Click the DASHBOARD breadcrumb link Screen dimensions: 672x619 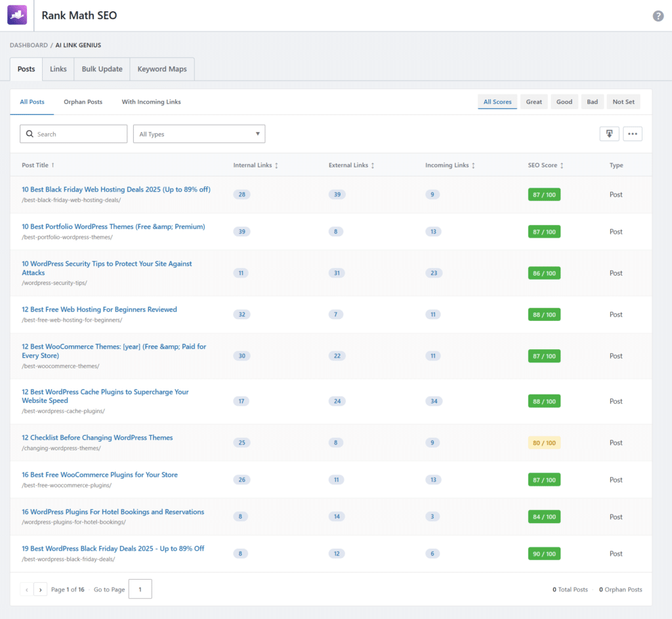tap(29, 45)
